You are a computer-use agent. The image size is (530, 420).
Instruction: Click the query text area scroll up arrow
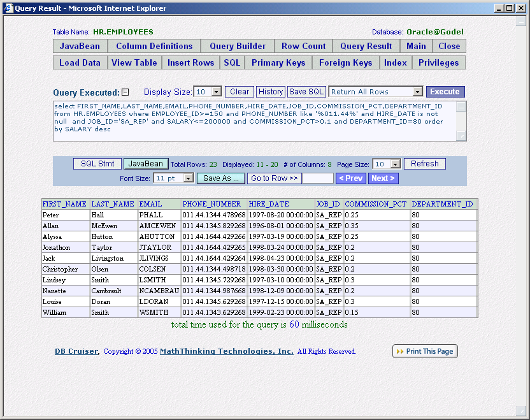pos(461,106)
